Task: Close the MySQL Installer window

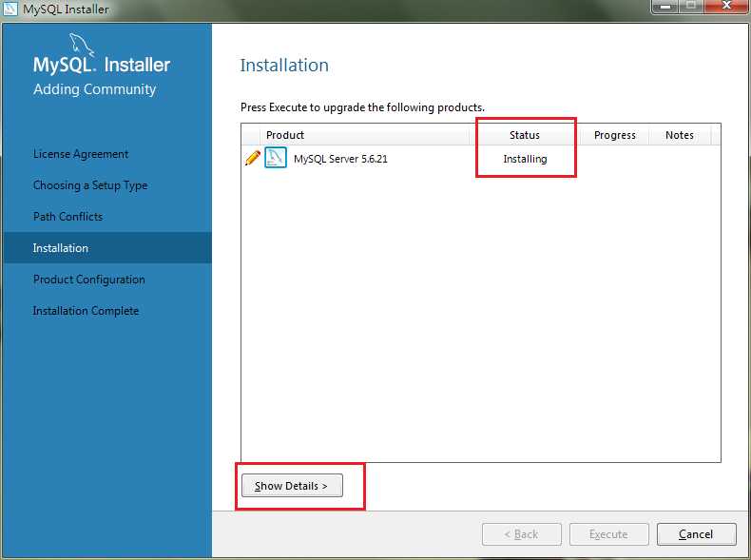Action: click(726, 6)
